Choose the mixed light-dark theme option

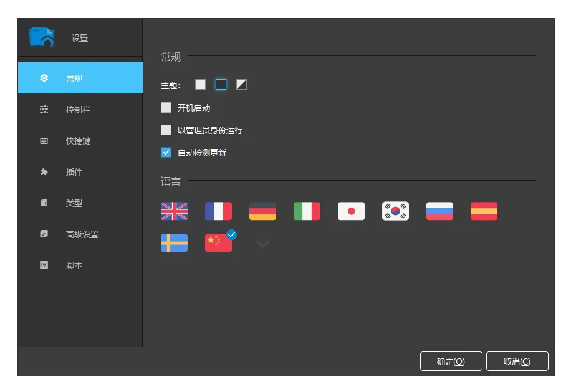(242, 84)
